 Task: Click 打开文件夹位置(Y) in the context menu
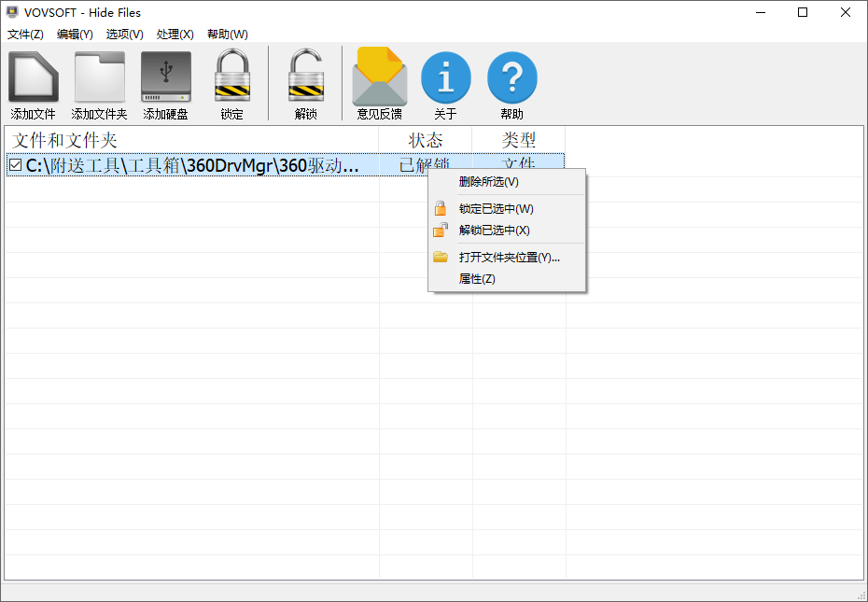click(508, 256)
